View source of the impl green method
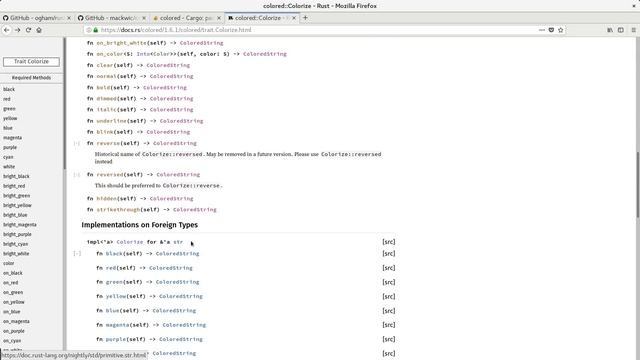Image resolution: width=640 pixels, height=360 pixels. 389,282
